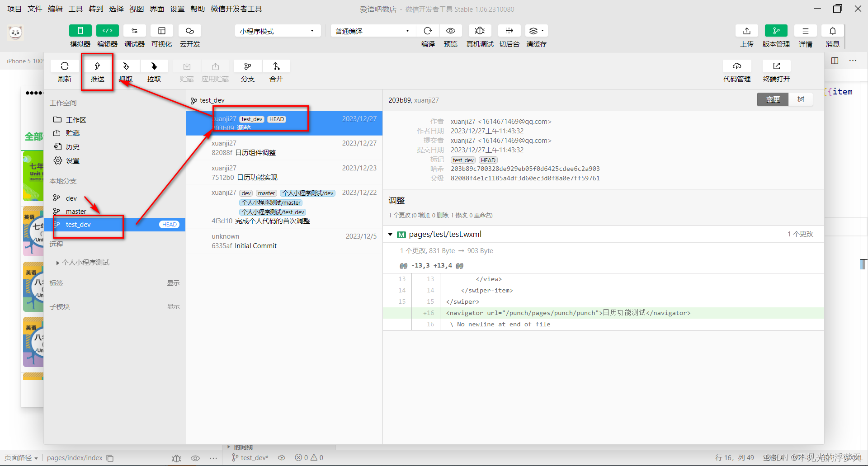The height and width of the screenshot is (466, 868).
Task: Switch to the 树 tree view
Action: click(801, 99)
